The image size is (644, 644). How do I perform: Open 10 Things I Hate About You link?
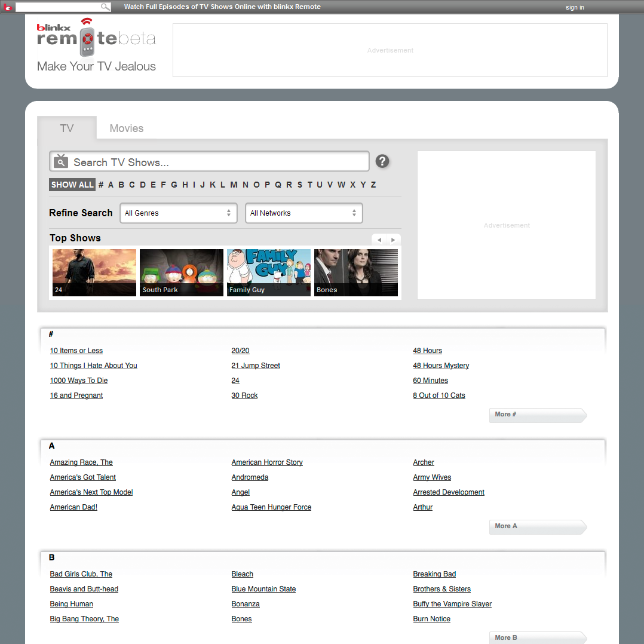coord(94,366)
